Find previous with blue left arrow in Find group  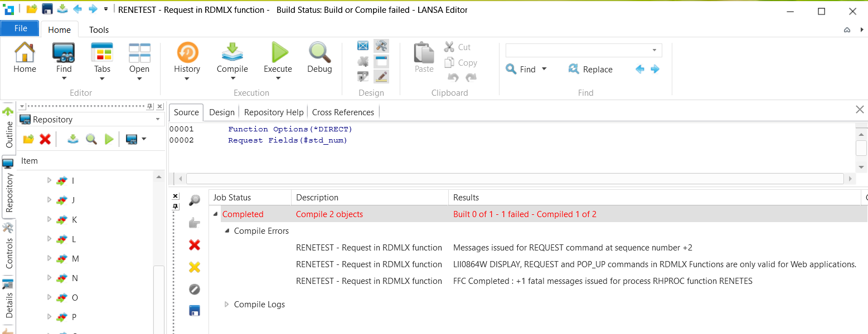640,69
